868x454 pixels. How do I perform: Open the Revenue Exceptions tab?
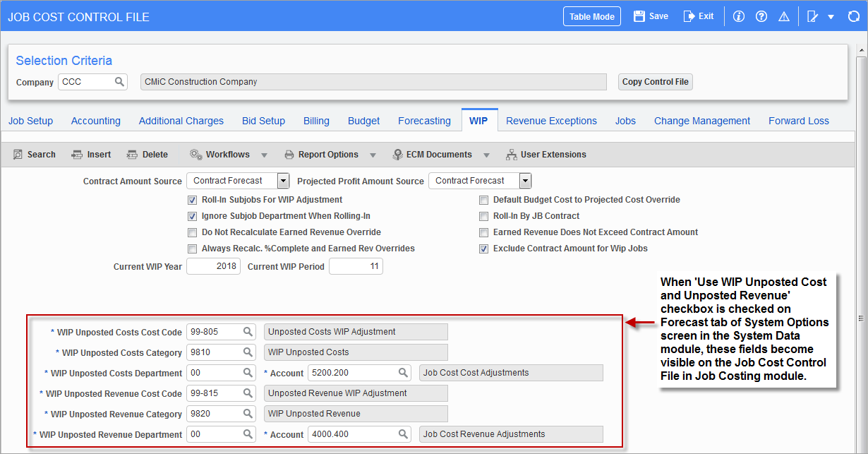(551, 120)
